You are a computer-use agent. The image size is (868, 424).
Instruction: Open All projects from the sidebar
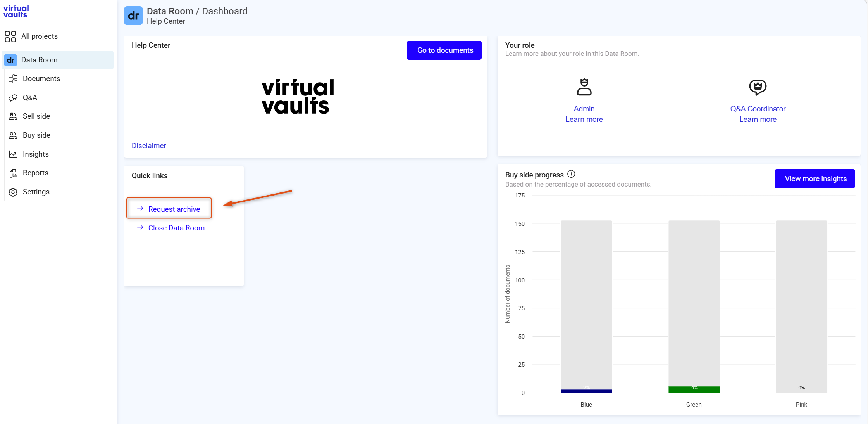tap(39, 36)
